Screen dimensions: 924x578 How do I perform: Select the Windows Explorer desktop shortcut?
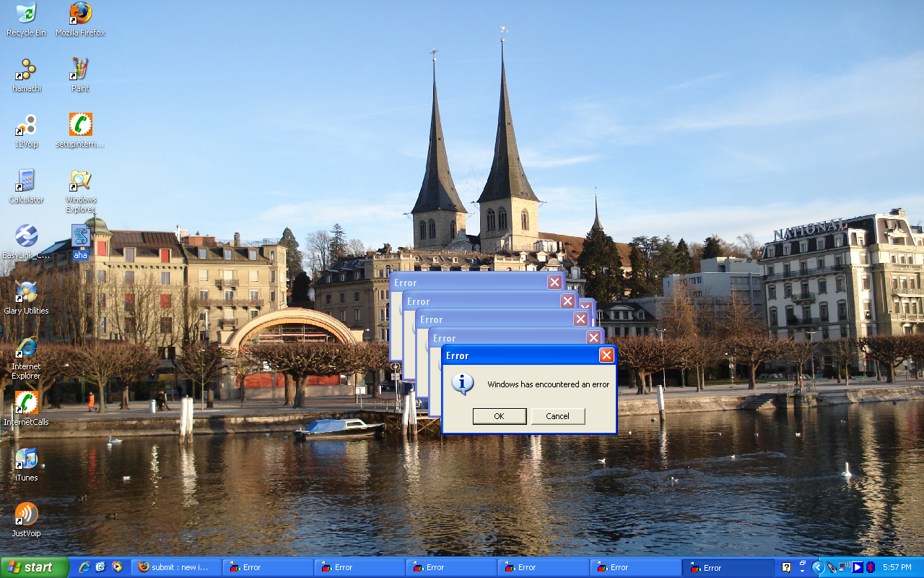pos(80,191)
